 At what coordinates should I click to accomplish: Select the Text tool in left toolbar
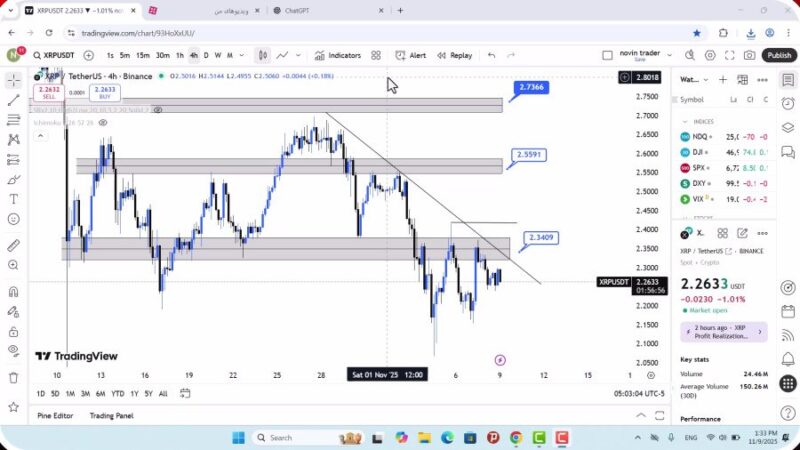pos(14,199)
